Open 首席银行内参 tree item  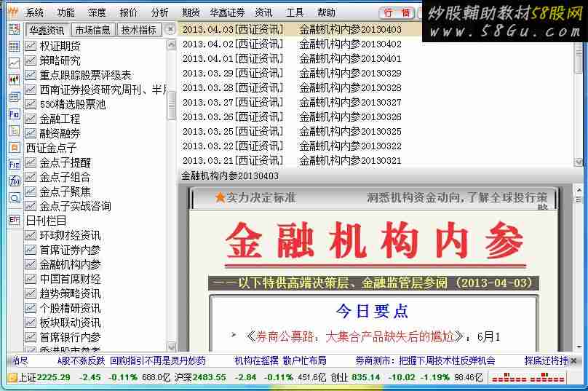click(71, 337)
